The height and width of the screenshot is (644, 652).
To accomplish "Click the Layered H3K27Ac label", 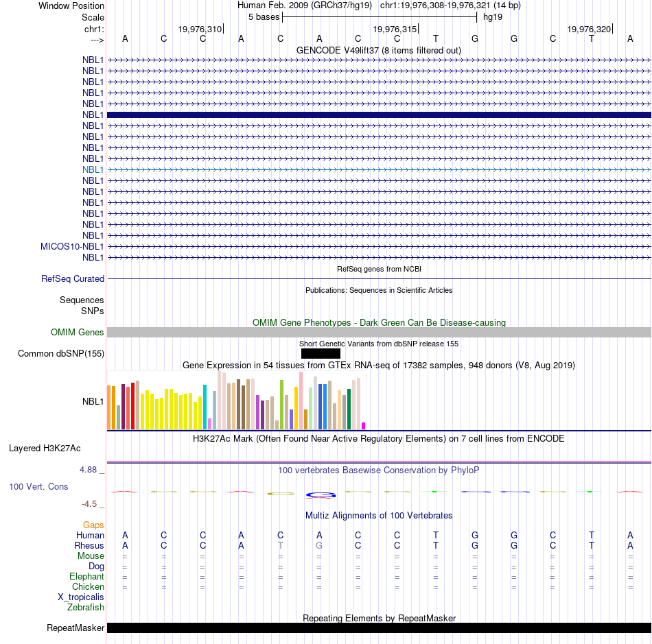I will [45, 449].
